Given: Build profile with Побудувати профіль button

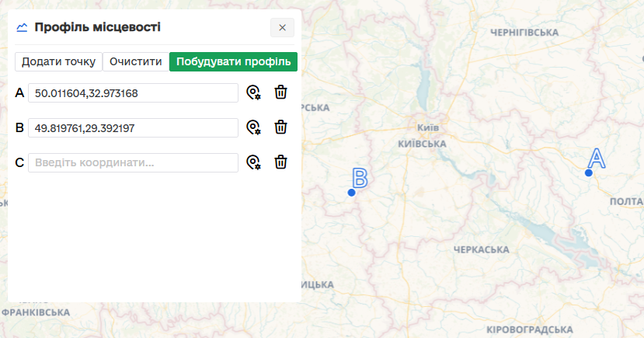Looking at the screenshot, I should click(233, 61).
